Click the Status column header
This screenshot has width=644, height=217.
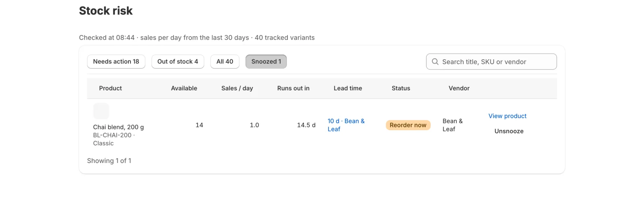401,88
